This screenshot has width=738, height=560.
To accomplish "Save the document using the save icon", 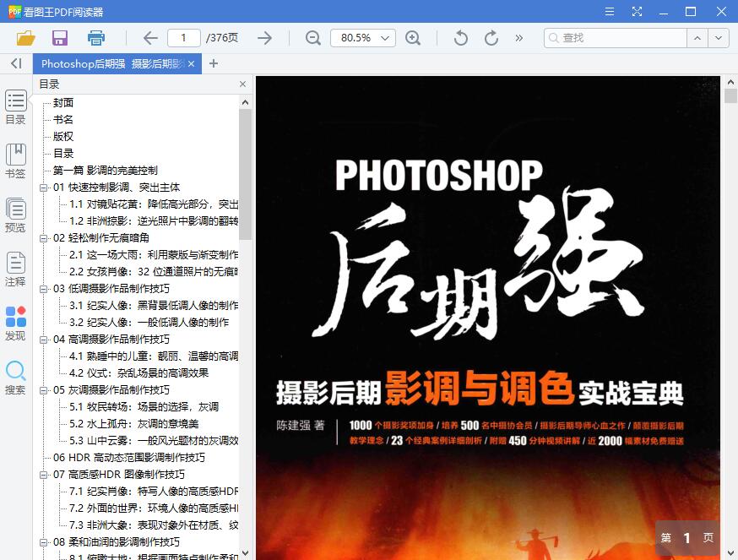I will pos(59,38).
